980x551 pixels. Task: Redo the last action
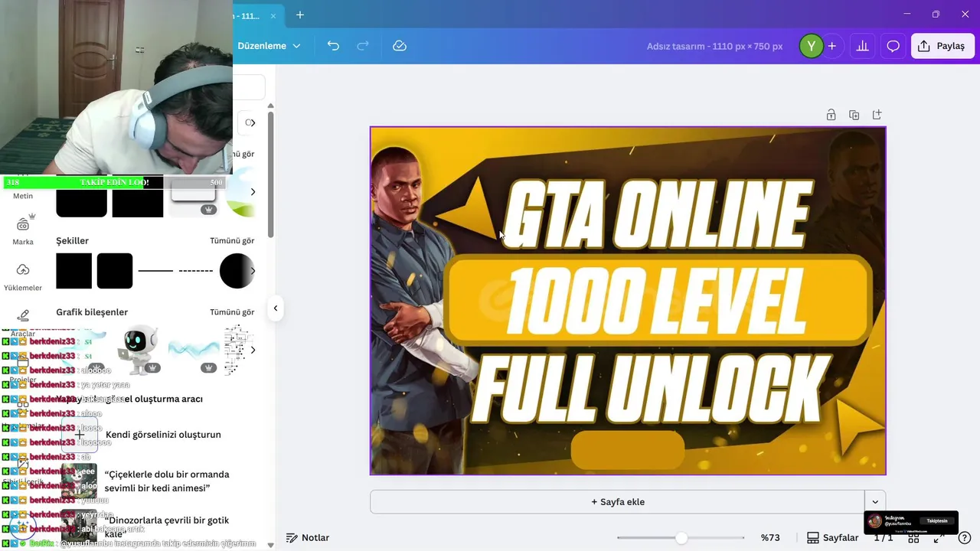click(x=363, y=46)
